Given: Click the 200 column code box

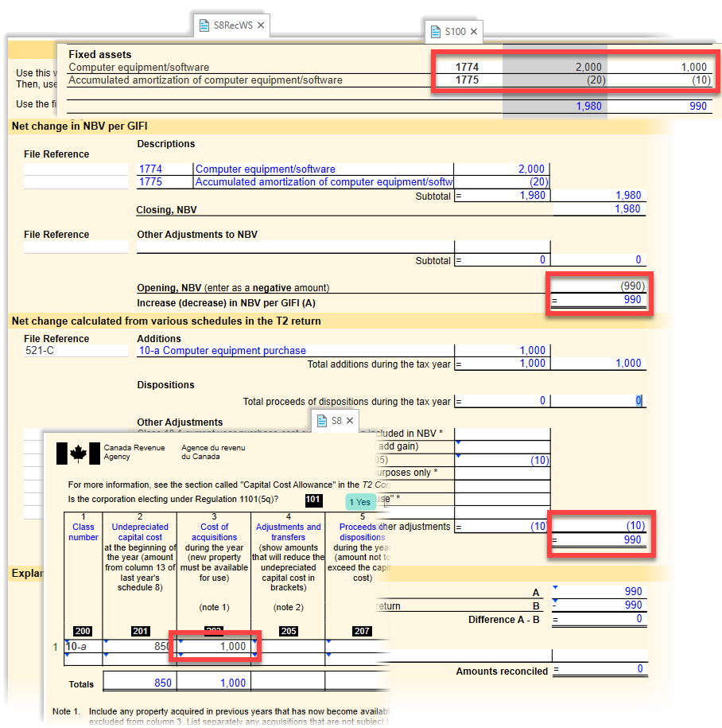Looking at the screenshot, I should 83,631.
